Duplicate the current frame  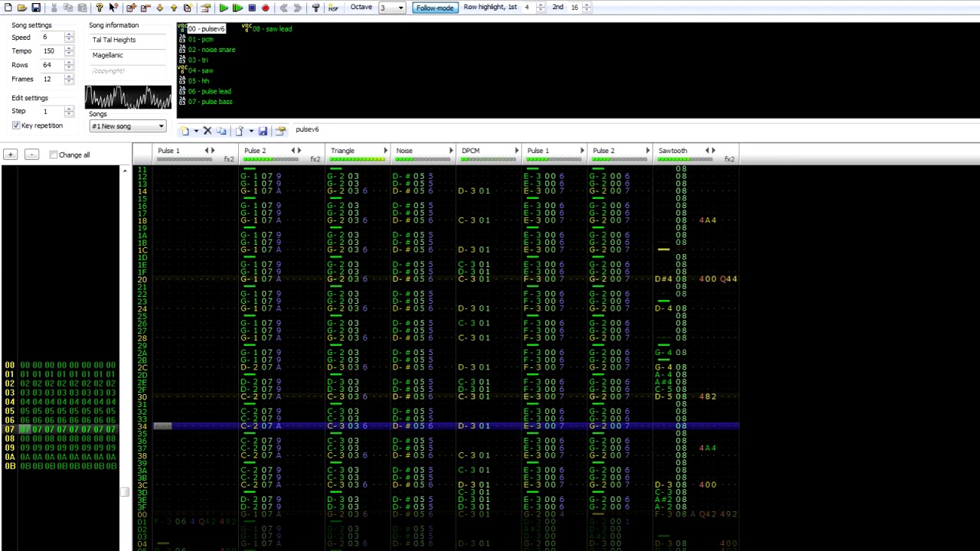pos(188,8)
